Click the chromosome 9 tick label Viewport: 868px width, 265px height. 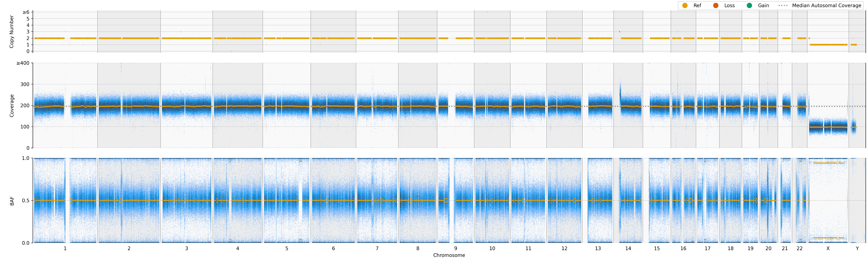[x=456, y=249]
